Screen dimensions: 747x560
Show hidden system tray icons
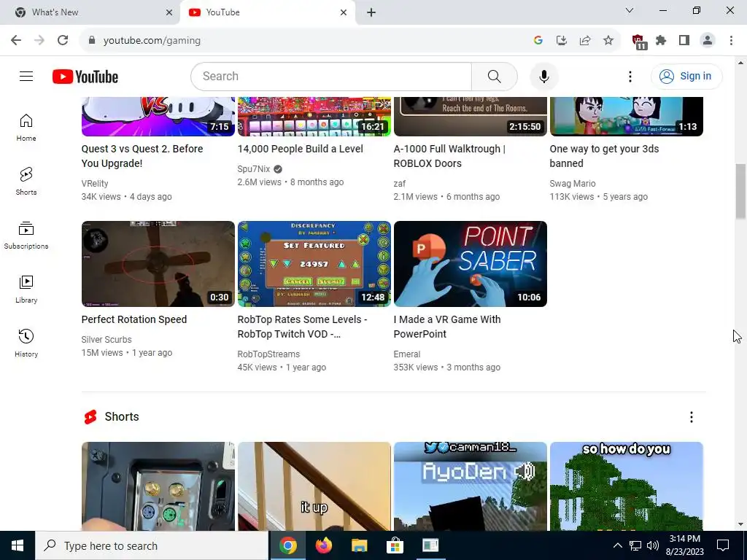(617, 545)
